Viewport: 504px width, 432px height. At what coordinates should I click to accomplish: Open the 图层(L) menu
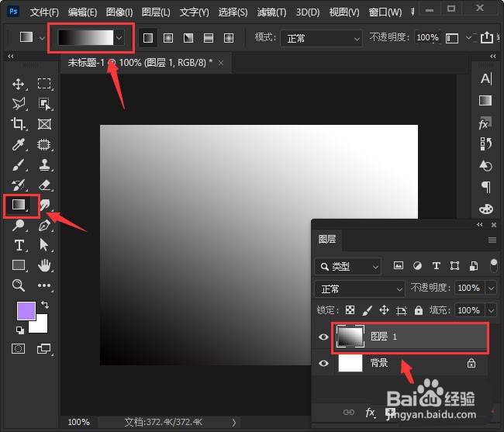tap(156, 12)
